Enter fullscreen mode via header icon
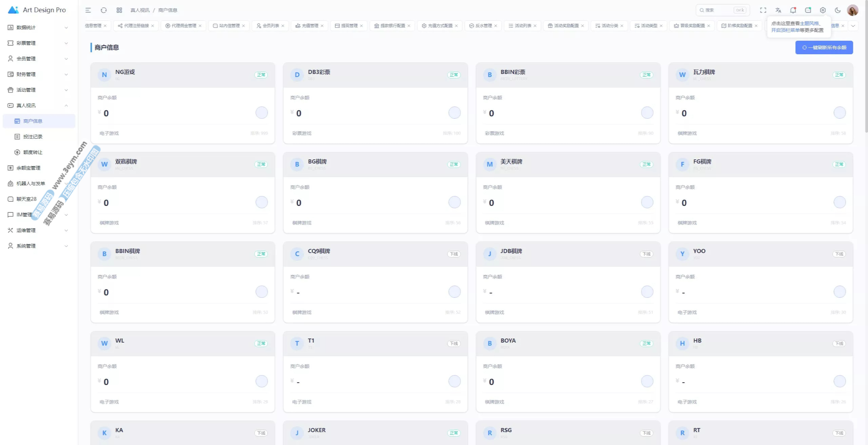The image size is (868, 445). point(763,10)
